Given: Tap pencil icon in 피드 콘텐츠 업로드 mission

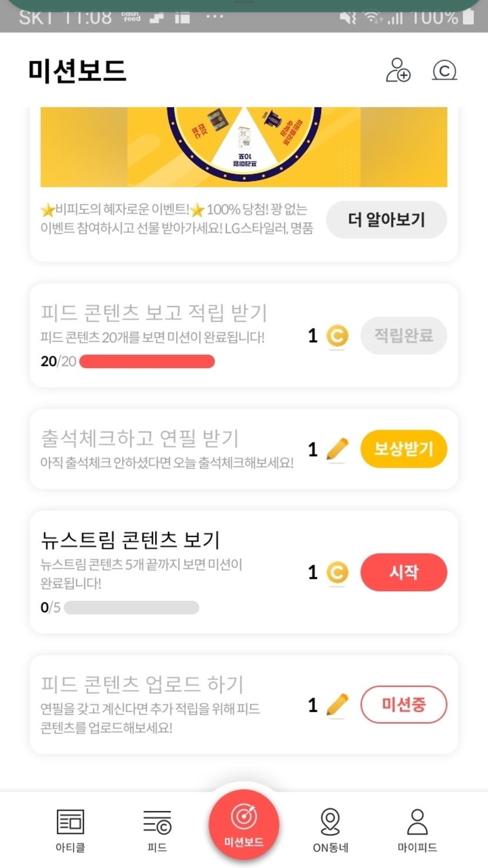Looking at the screenshot, I should (x=337, y=705).
